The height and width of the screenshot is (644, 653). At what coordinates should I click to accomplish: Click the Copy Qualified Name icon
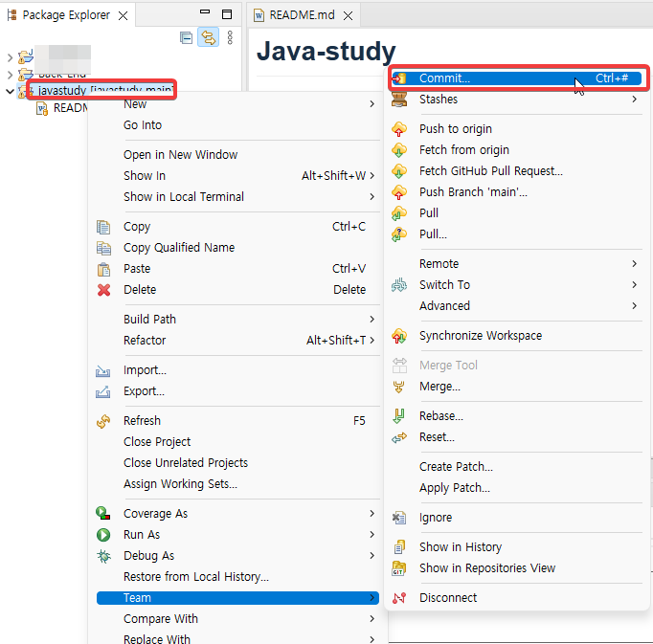(103, 248)
